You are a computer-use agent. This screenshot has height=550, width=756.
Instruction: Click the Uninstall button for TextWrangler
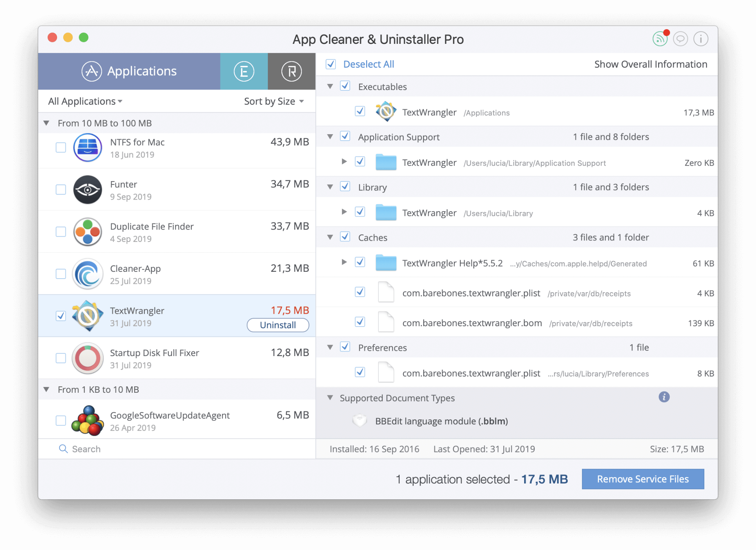(276, 325)
